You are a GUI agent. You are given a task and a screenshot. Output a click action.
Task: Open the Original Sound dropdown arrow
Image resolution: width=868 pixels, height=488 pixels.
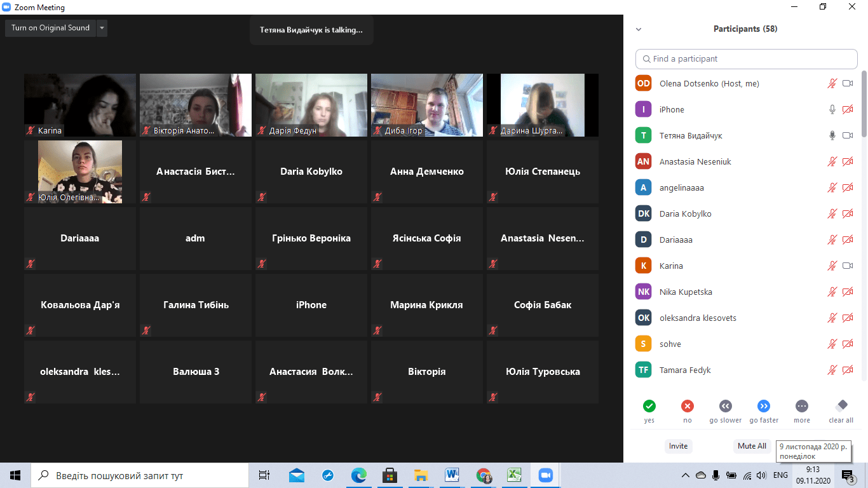point(102,28)
